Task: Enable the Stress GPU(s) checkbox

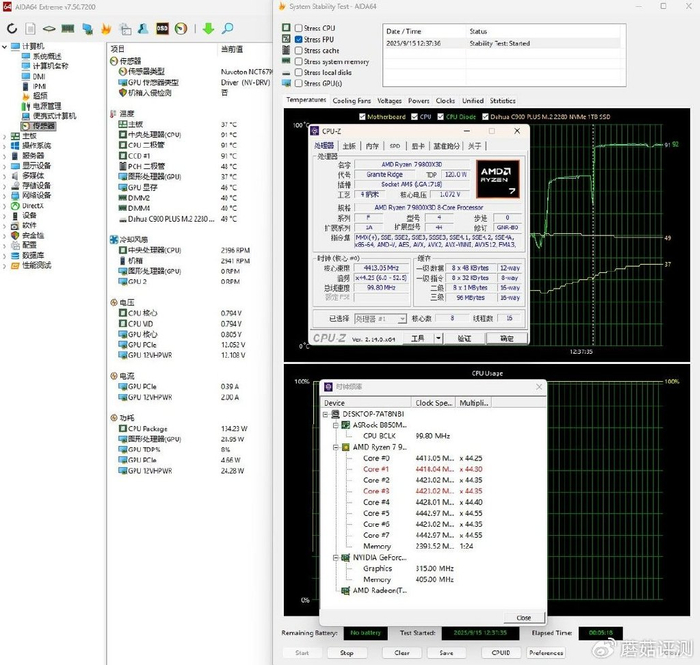Action: [298, 83]
